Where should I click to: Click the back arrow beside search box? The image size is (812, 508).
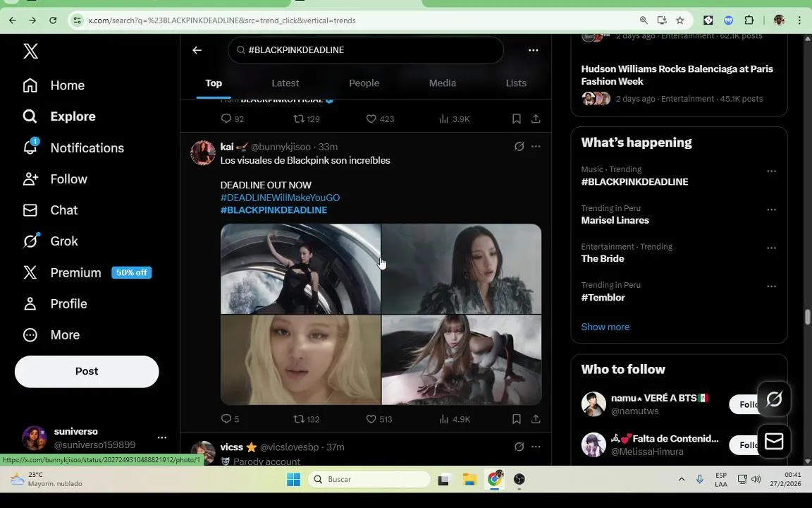tap(197, 50)
